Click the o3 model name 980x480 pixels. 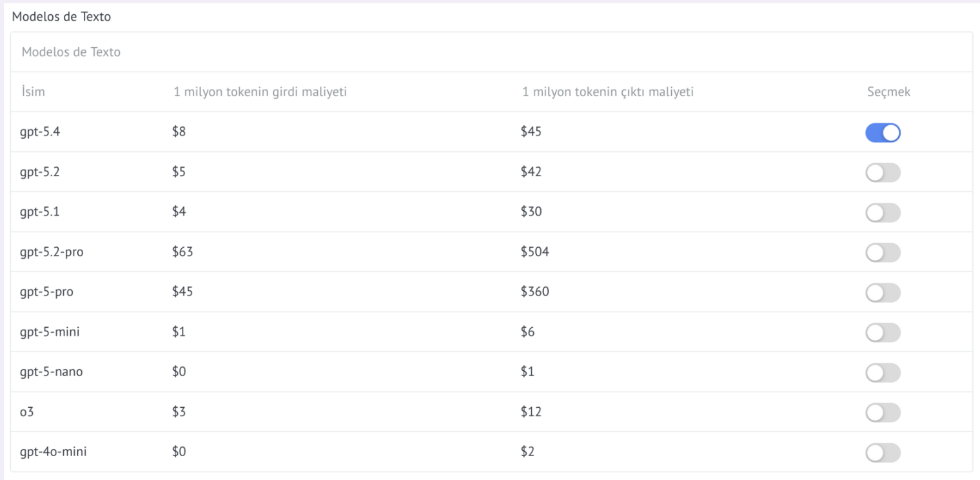27,412
